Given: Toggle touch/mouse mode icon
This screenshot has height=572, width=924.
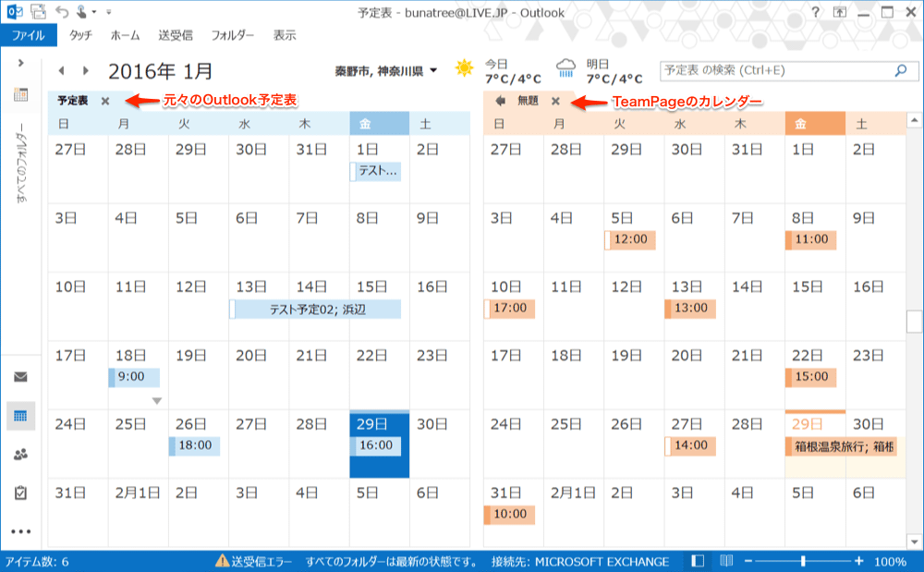Looking at the screenshot, I should [82, 11].
